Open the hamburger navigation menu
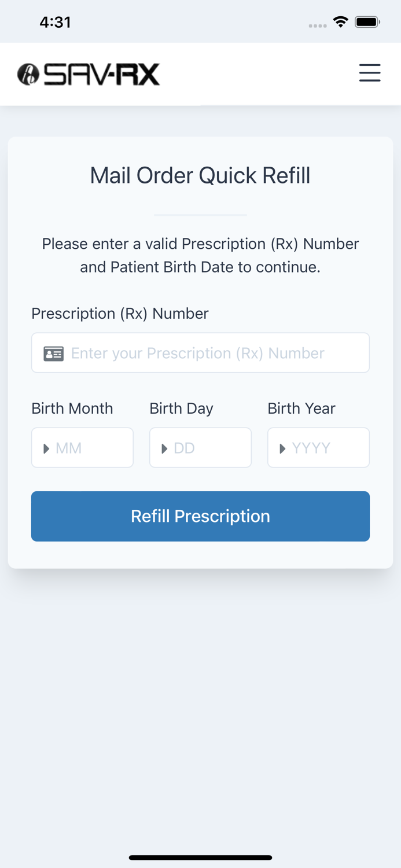 [370, 73]
